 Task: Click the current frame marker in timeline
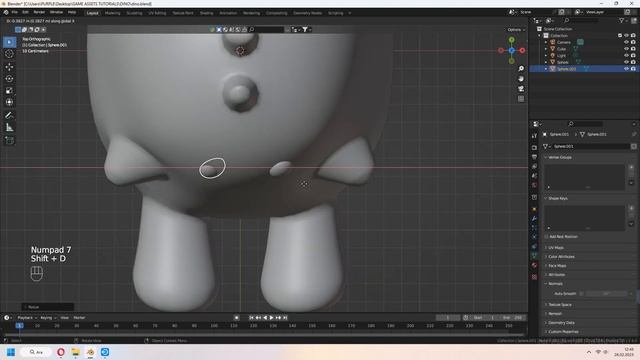19,325
